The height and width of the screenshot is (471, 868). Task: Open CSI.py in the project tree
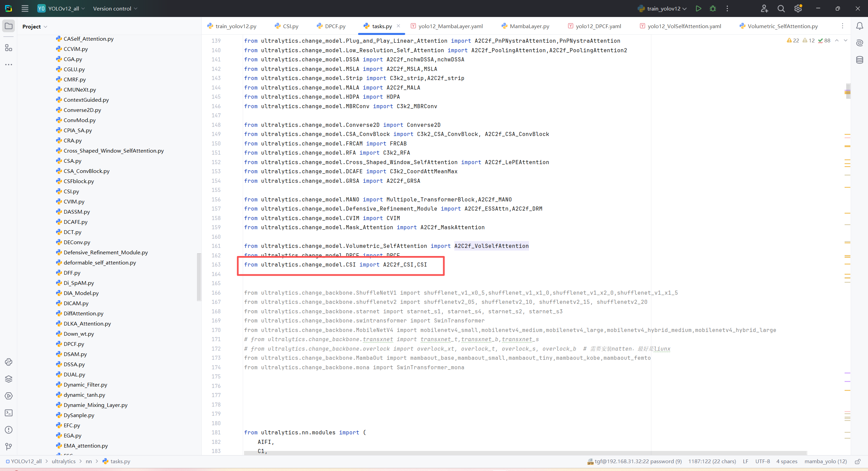coord(71,191)
